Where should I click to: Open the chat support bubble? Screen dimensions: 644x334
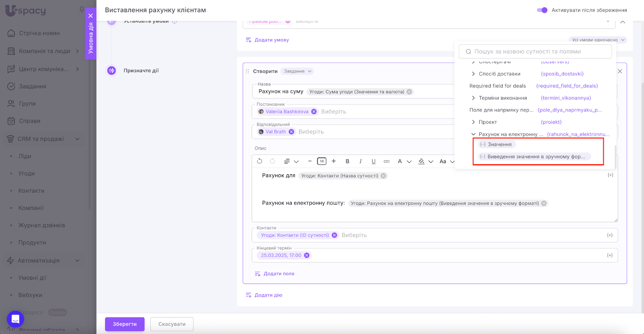click(15, 320)
